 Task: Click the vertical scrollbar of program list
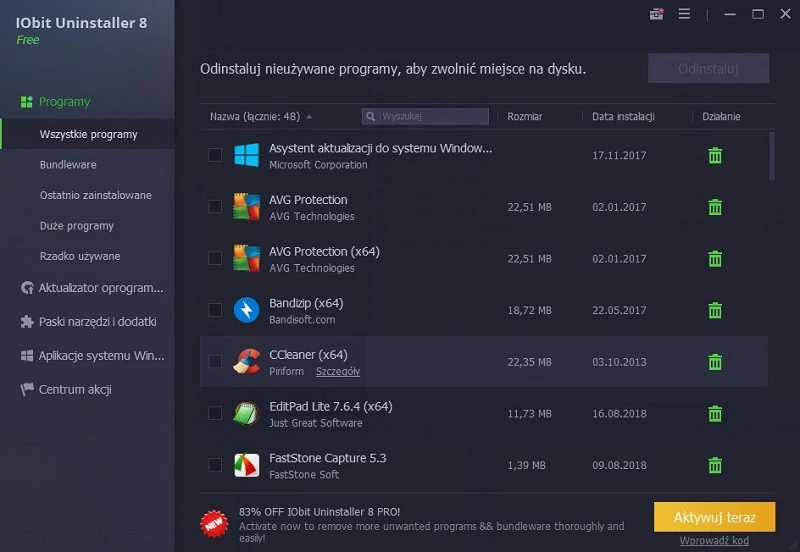(x=771, y=156)
